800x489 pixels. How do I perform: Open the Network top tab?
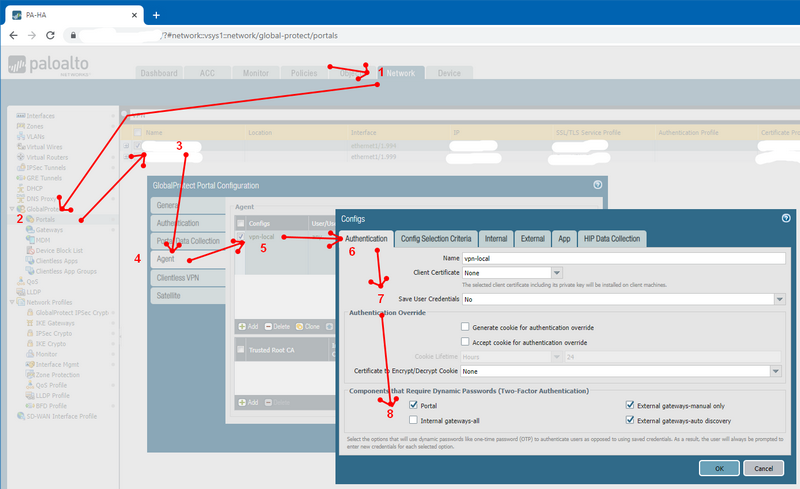(401, 73)
